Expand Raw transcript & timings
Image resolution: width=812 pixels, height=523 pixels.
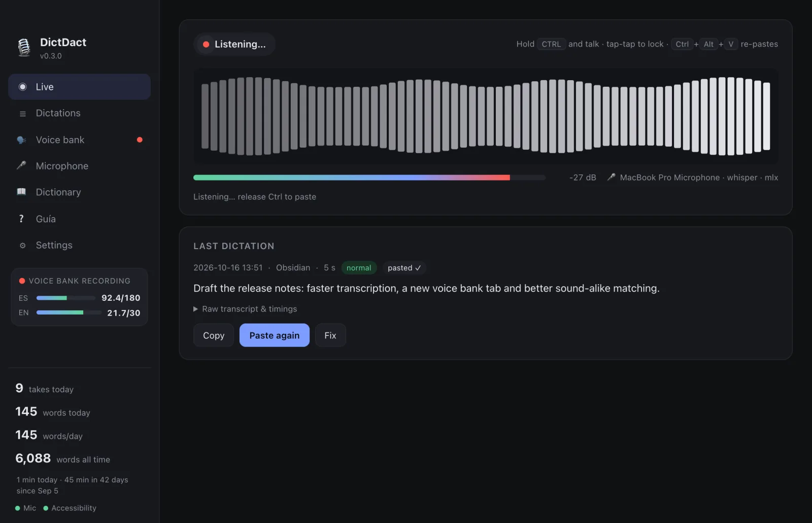245,309
